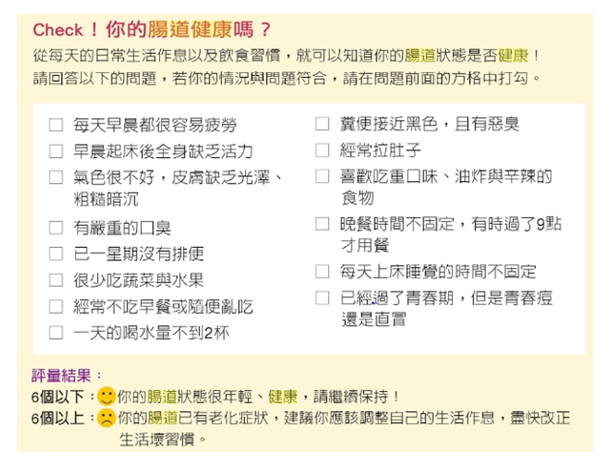Tick the 有嚴重的口臭 checkbox

(56, 228)
